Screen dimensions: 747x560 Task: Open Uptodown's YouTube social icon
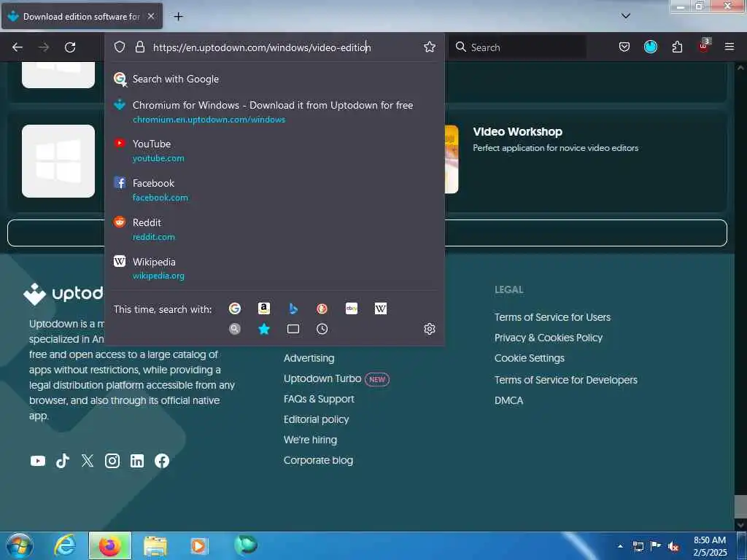38,461
